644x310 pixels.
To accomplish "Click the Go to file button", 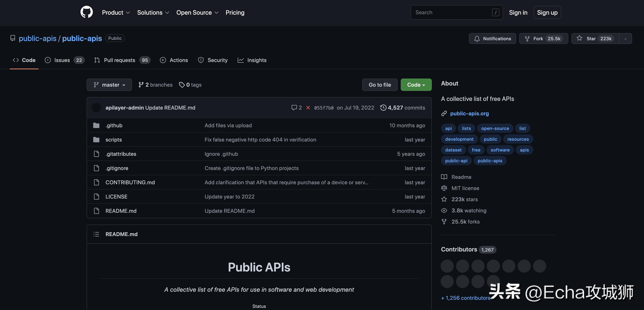I will pyautogui.click(x=380, y=85).
